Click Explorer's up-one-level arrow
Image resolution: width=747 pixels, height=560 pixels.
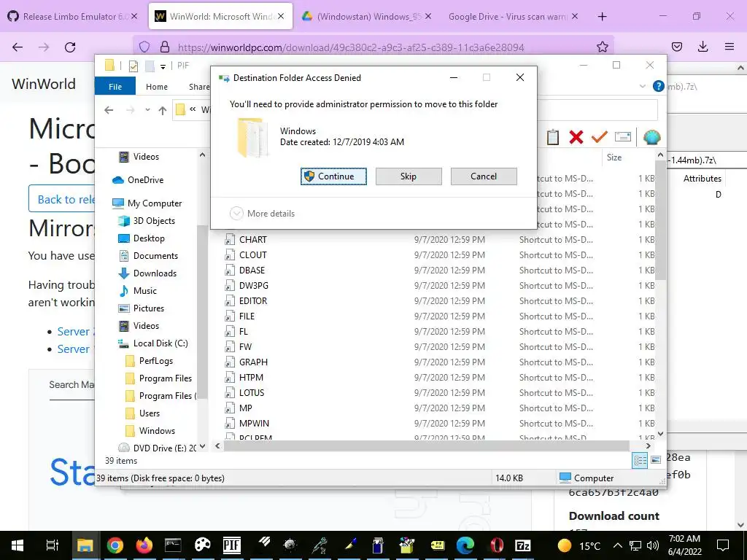(163, 111)
